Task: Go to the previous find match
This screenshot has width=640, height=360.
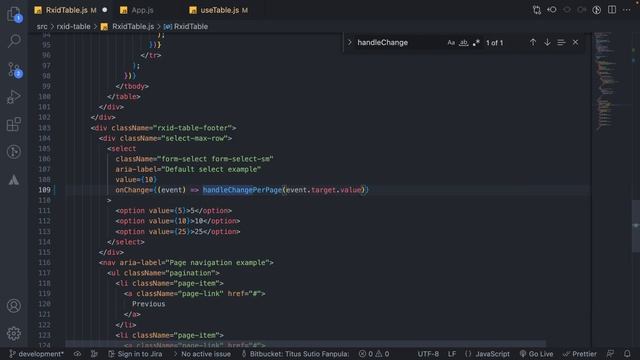Action: pyautogui.click(x=533, y=42)
